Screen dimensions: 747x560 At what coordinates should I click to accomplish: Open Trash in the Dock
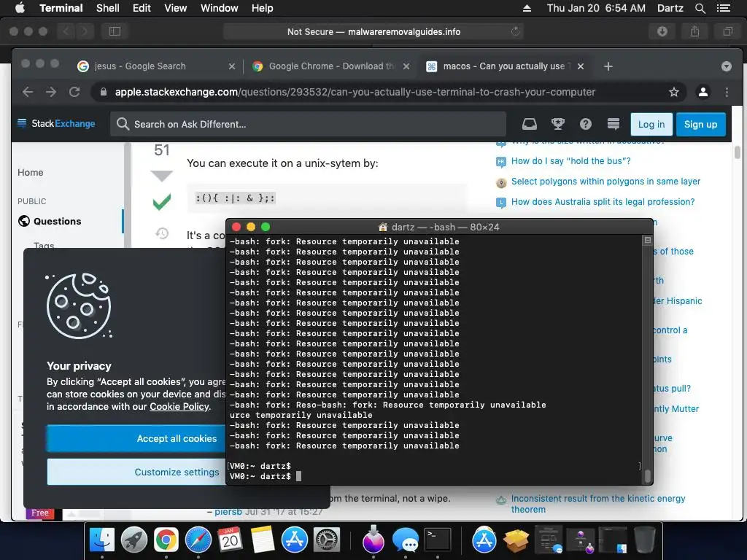coord(645,540)
